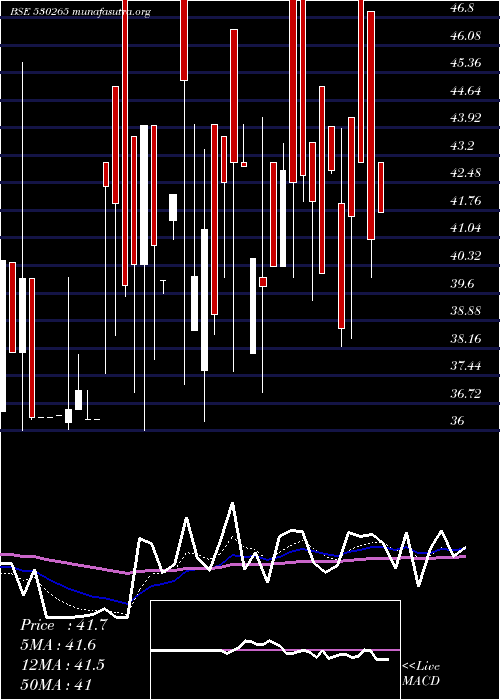The width and height of the screenshot is (500, 700).
Task: Click the 45.36 price axis label
Action: point(466,62)
